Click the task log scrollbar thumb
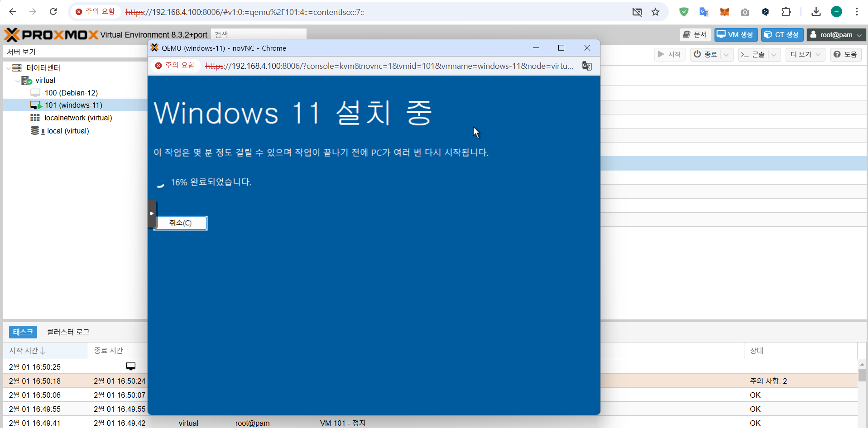Screen dimensions: 868x428 (863, 375)
